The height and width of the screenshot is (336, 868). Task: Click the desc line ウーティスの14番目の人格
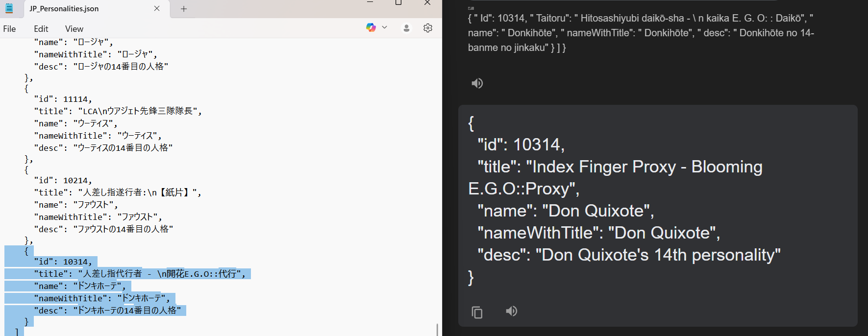(x=103, y=148)
